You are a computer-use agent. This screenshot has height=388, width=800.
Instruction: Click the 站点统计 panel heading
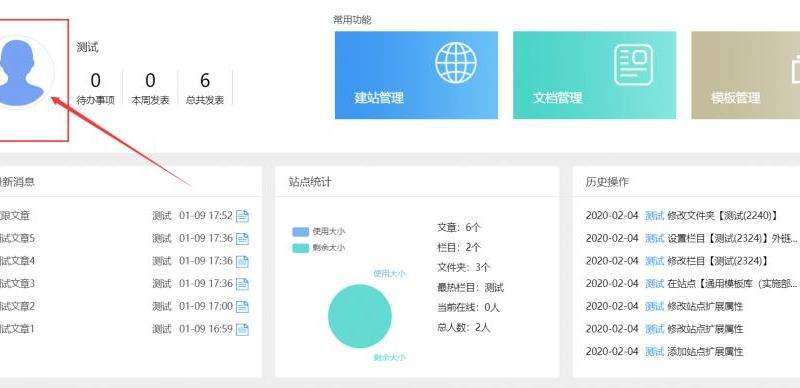coord(310,181)
